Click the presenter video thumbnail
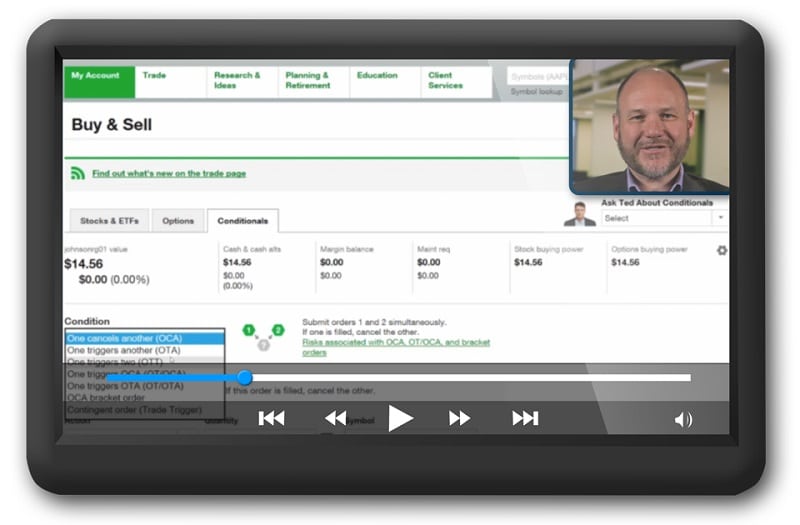The image size is (800, 525). point(649,126)
